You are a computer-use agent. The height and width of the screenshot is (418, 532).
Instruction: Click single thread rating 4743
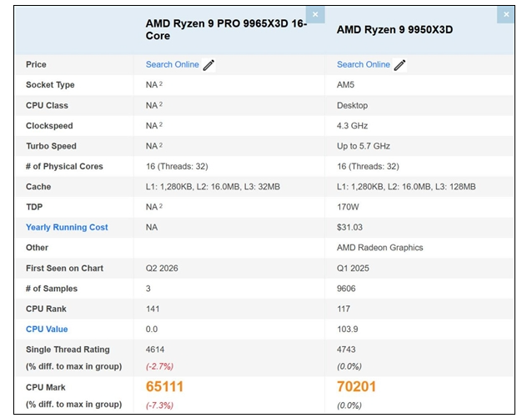tap(346, 350)
